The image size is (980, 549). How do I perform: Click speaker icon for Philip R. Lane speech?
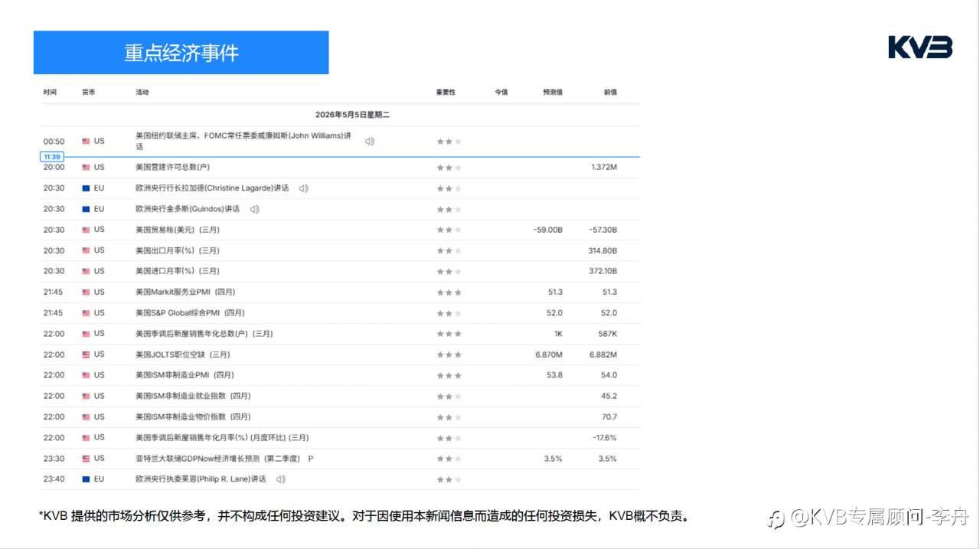coord(281,479)
